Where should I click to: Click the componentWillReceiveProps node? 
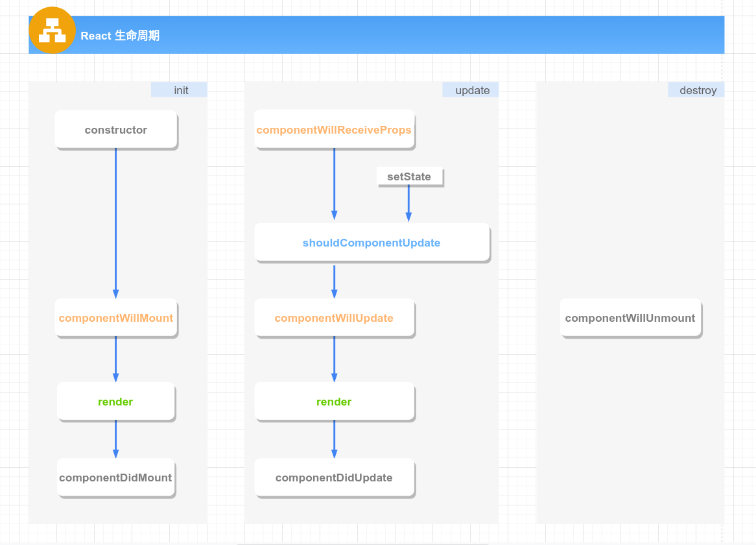pos(334,130)
